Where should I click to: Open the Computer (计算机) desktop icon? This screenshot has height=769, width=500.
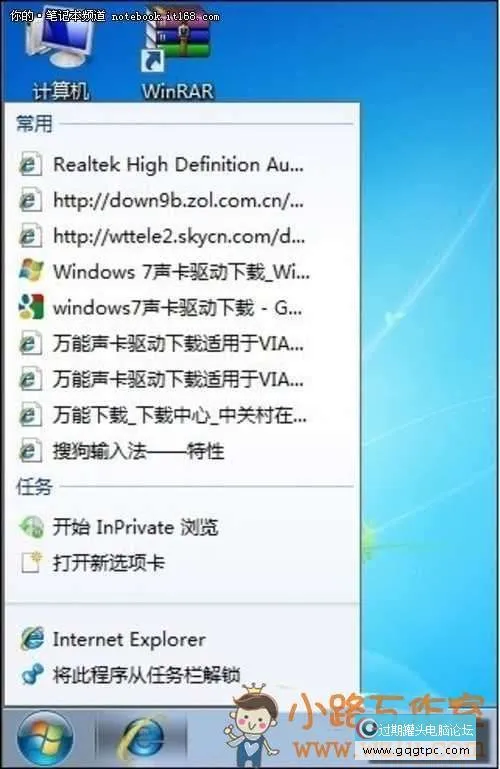(60, 54)
